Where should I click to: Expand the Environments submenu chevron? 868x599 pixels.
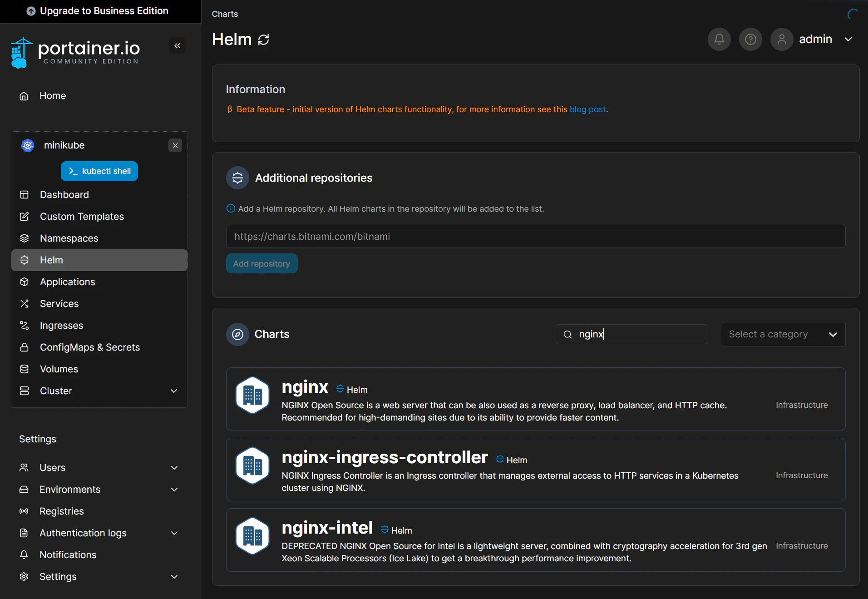(x=174, y=490)
